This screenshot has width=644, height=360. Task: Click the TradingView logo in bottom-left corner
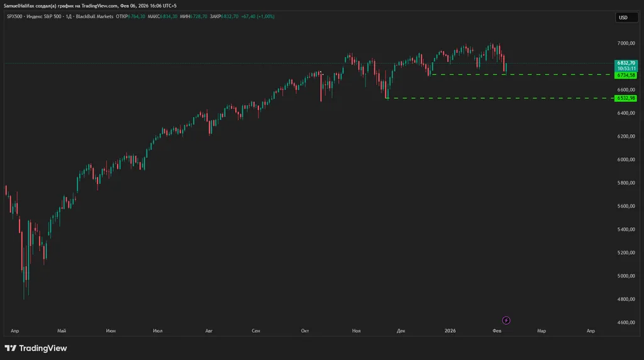[36, 348]
